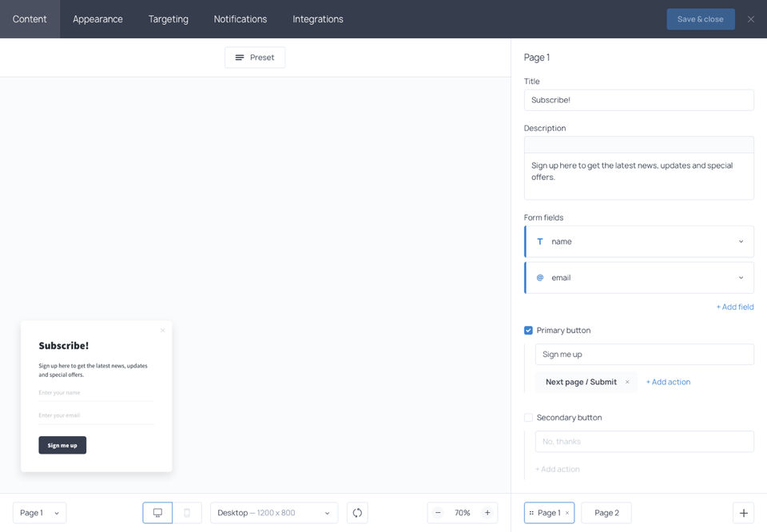Click the Next page / Submit action chip
The height and width of the screenshot is (532, 767).
pyautogui.click(x=586, y=382)
